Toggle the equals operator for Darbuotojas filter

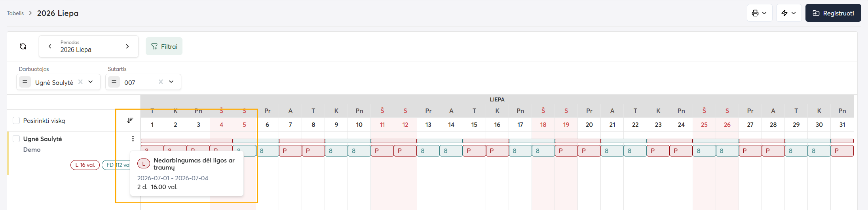pos(25,82)
